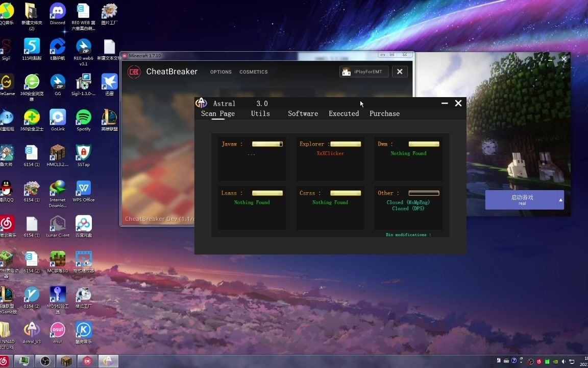
Task: Click the 图片工厂 desktop icon
Action: (110, 14)
